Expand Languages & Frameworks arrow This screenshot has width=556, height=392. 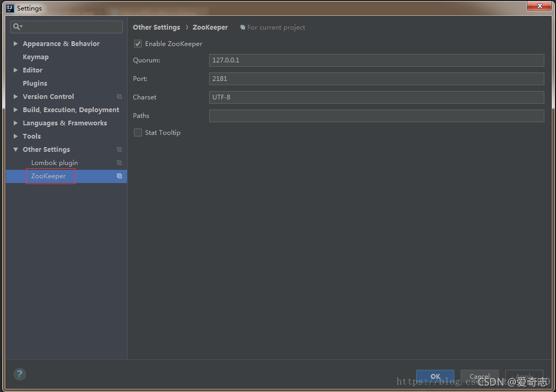tap(15, 123)
